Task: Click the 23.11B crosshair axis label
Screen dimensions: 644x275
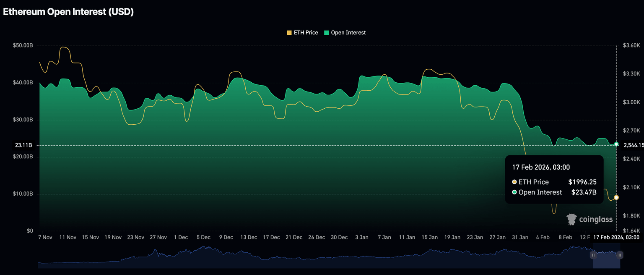Action: click(24, 145)
